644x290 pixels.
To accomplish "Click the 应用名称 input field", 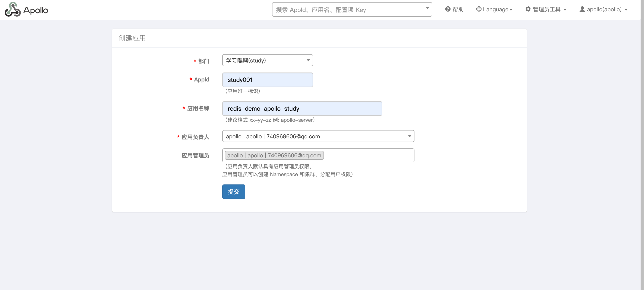I will (x=302, y=109).
